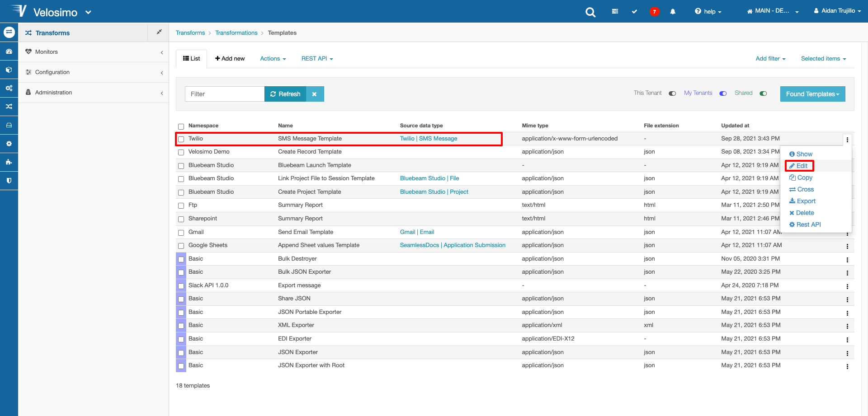The height and width of the screenshot is (416, 868).
Task: Click the Velosimo logo icon
Action: click(19, 10)
